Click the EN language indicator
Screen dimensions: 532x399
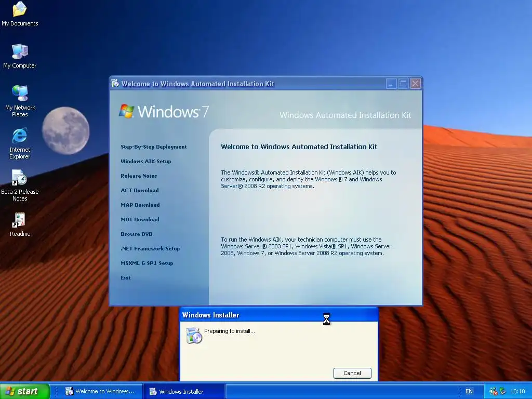(469, 392)
